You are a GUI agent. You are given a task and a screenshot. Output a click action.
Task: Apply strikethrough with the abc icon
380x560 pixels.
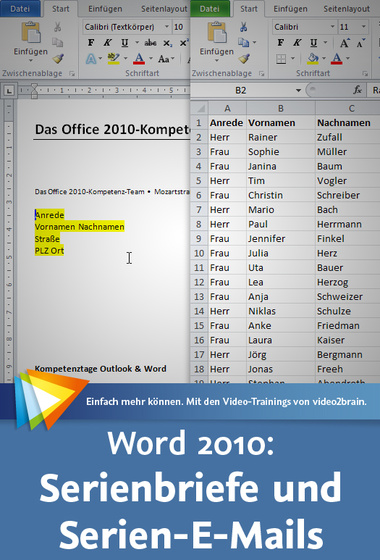coord(150,43)
